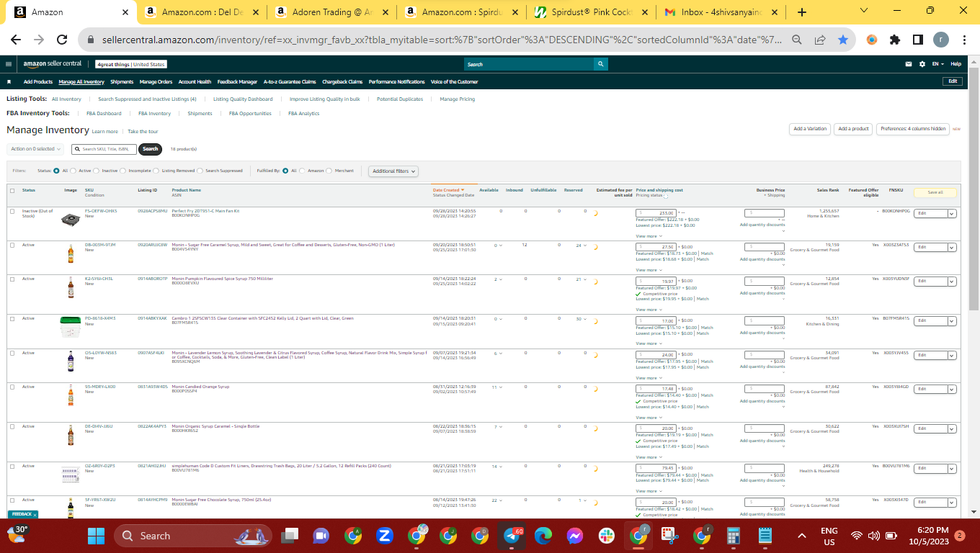Check the select-all checkbox in table header

tap(12, 191)
